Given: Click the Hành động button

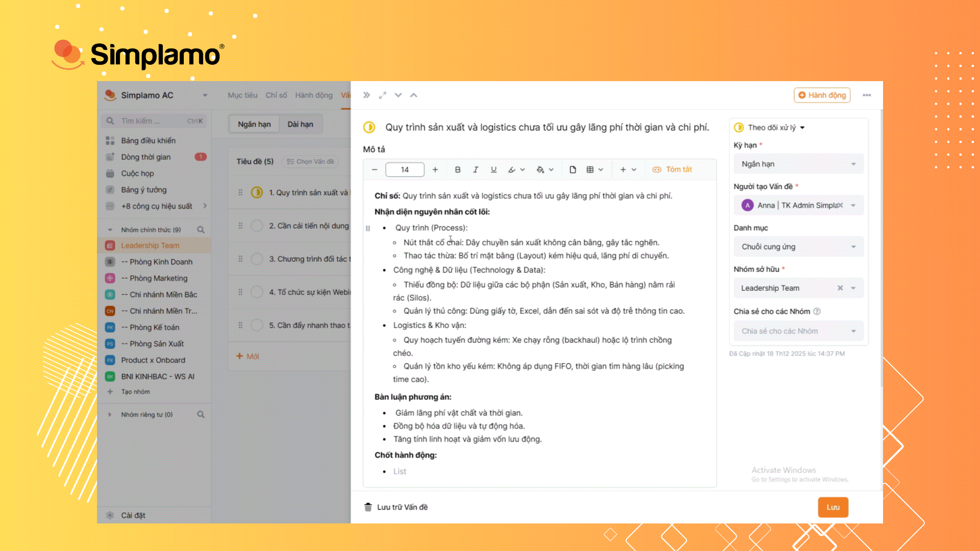Looking at the screenshot, I should pyautogui.click(x=822, y=95).
